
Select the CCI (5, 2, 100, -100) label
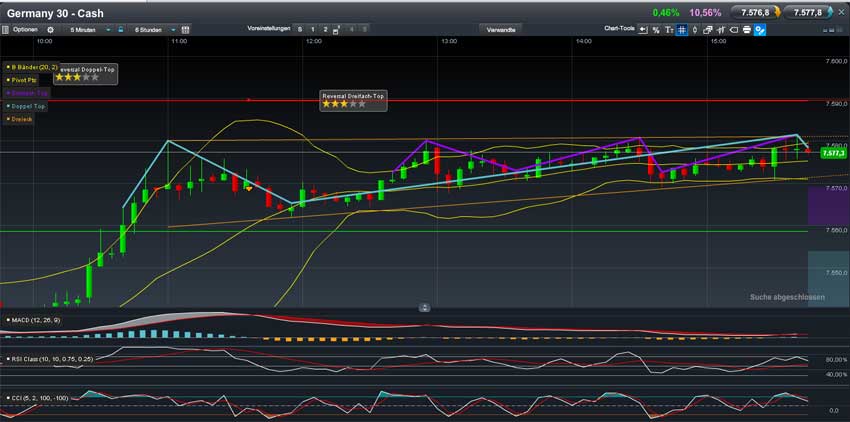[x=37, y=398]
